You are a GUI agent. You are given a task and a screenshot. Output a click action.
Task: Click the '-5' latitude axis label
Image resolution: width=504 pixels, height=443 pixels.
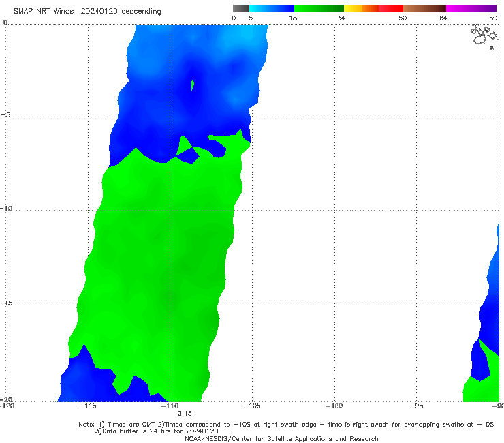(5, 115)
